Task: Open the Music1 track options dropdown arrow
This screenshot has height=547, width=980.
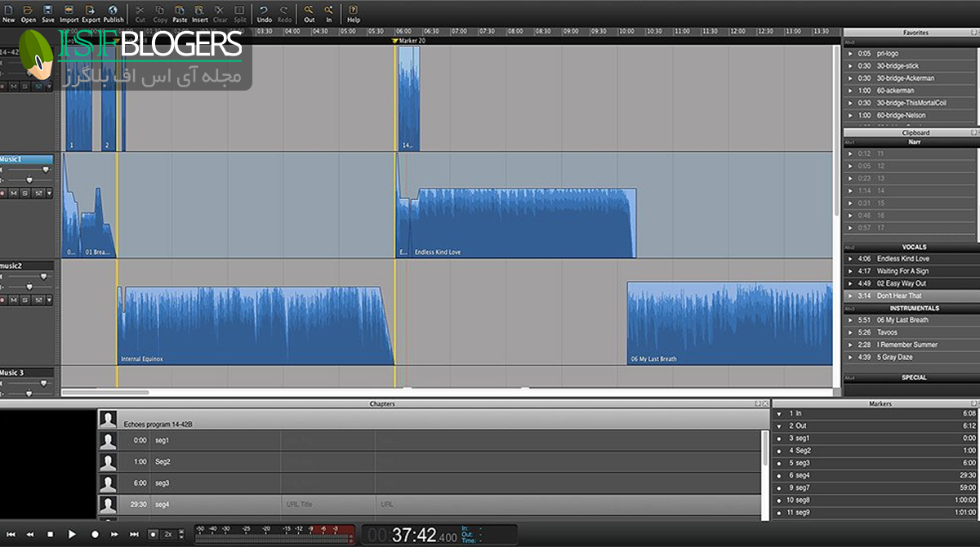Action: pos(48,193)
